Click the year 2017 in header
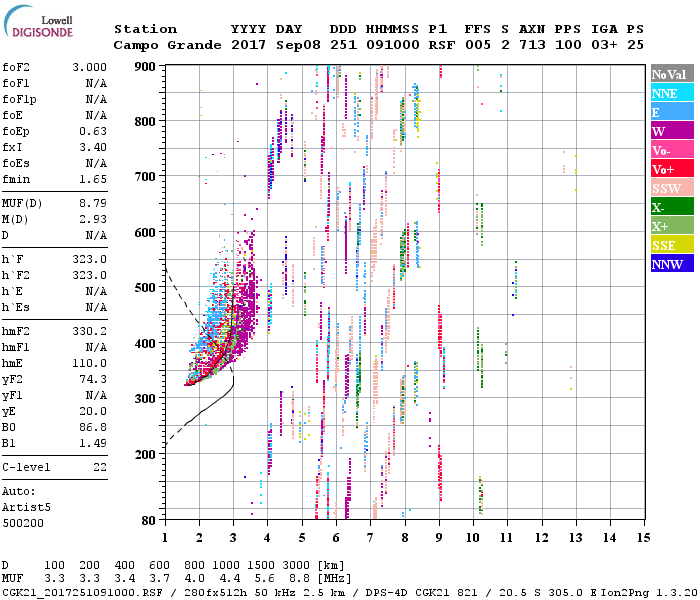The height and width of the screenshot is (600, 700). click(x=248, y=46)
